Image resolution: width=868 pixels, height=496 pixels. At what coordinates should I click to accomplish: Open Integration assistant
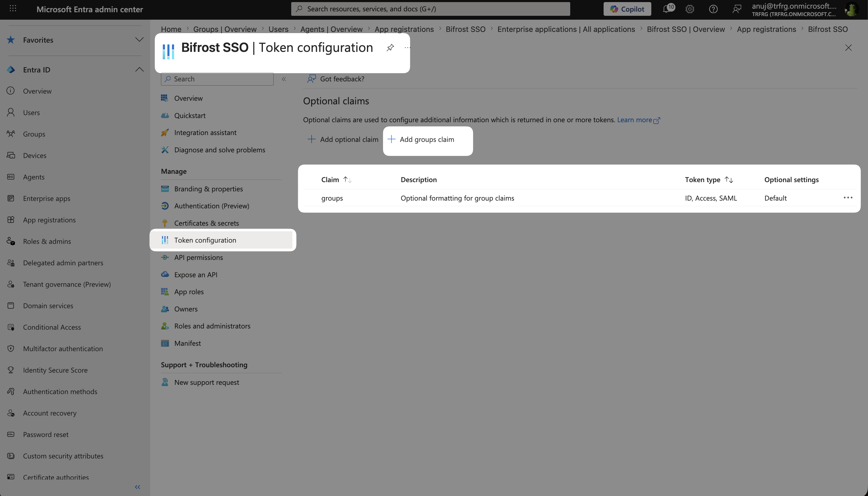205,133
